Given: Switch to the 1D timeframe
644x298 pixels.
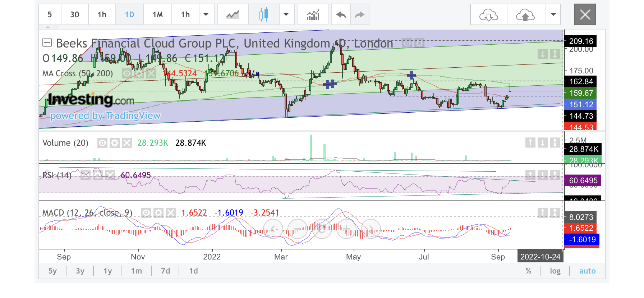Looking at the screenshot, I should 129,15.
